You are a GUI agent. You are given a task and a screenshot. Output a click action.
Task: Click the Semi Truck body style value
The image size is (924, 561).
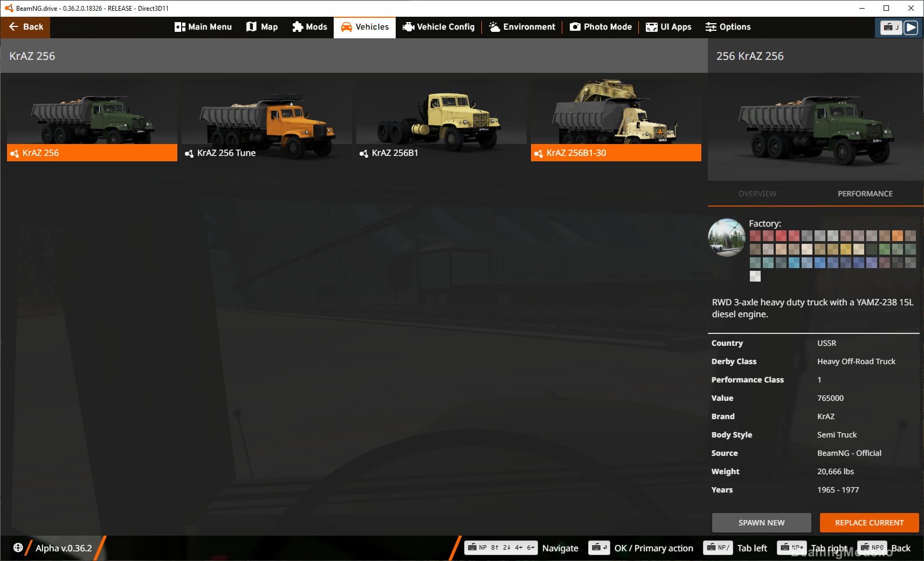tap(837, 435)
